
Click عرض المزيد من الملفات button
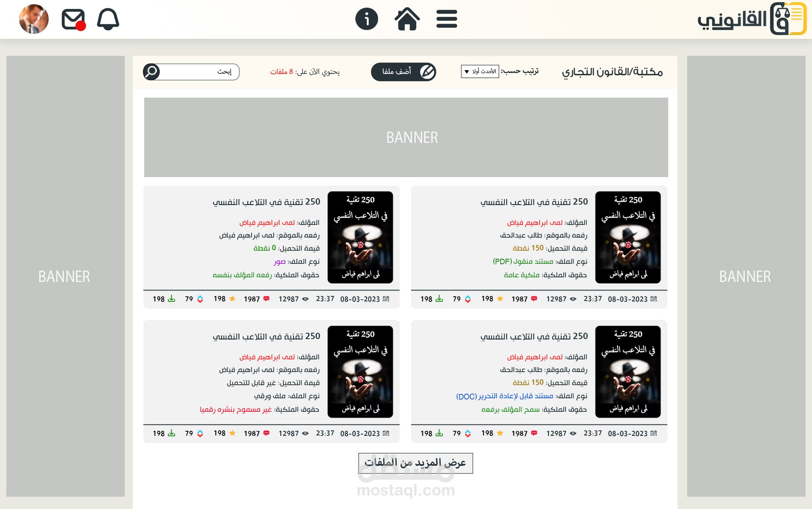click(415, 463)
